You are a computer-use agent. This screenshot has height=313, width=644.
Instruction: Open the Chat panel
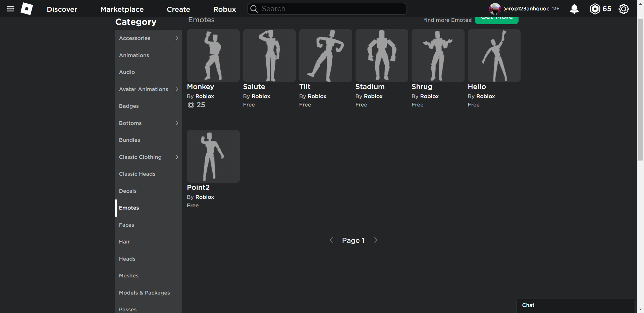(x=576, y=306)
